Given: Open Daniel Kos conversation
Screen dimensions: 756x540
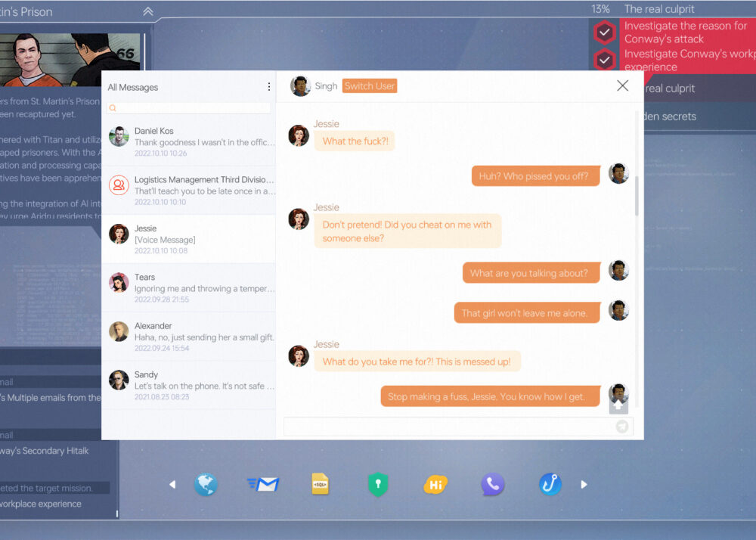Looking at the screenshot, I should [x=189, y=141].
